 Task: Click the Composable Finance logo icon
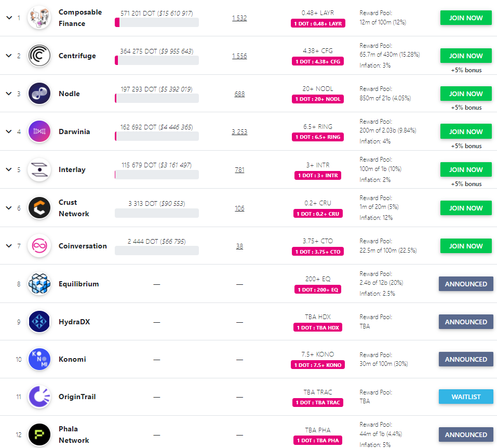(39, 18)
